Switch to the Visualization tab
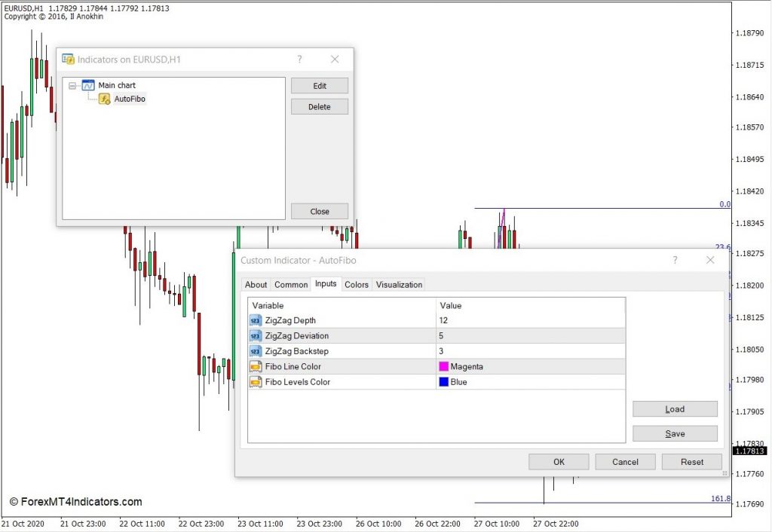This screenshot has height=532, width=772. click(x=399, y=284)
